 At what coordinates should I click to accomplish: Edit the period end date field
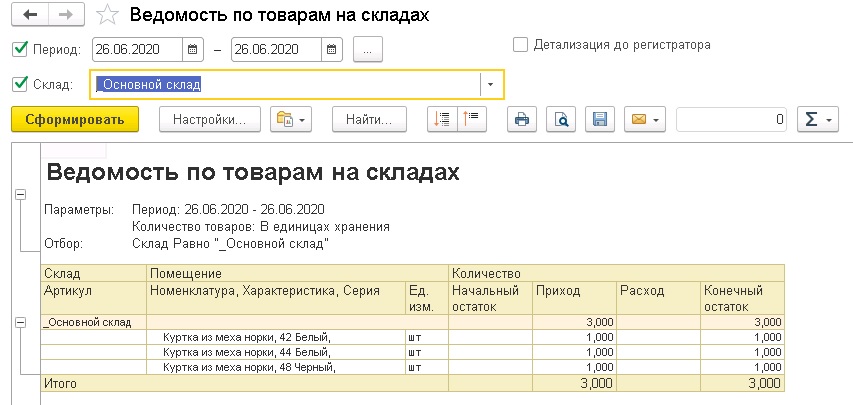[x=276, y=50]
